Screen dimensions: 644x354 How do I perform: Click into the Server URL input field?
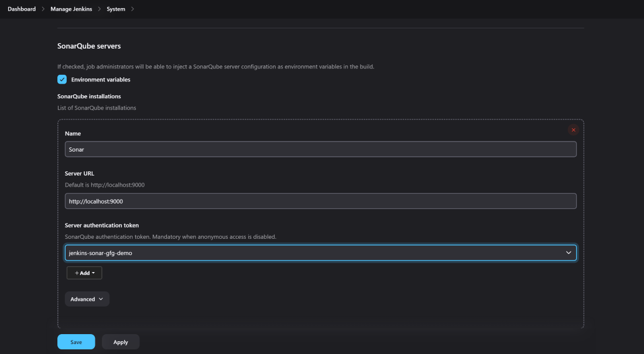320,201
